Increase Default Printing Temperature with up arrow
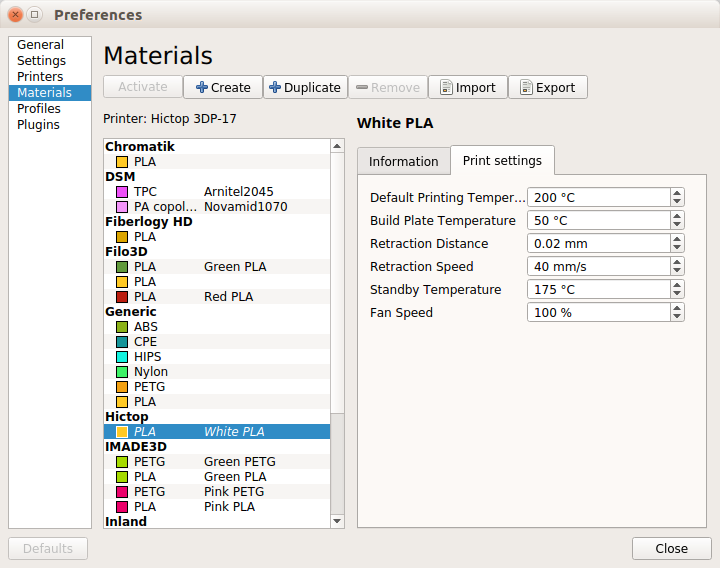Image resolution: width=720 pixels, height=568 pixels. [x=677, y=193]
